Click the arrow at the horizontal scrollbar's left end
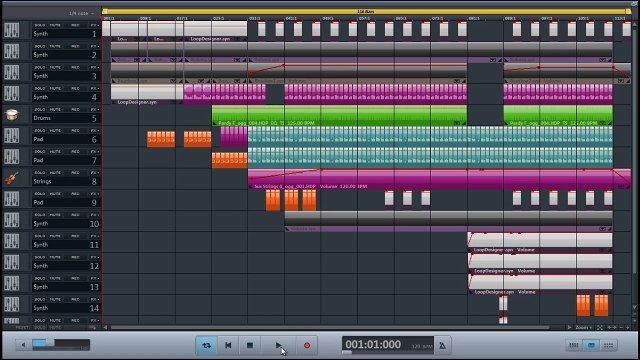Screen dimensions: 640x360 click(105, 327)
